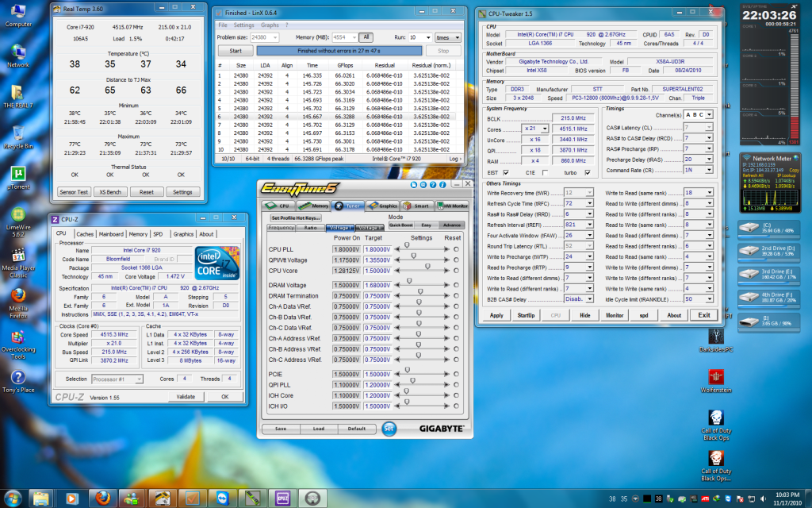Select the Frequency sub-tab in EasyTune6
The height and width of the screenshot is (508, 812).
click(282, 228)
